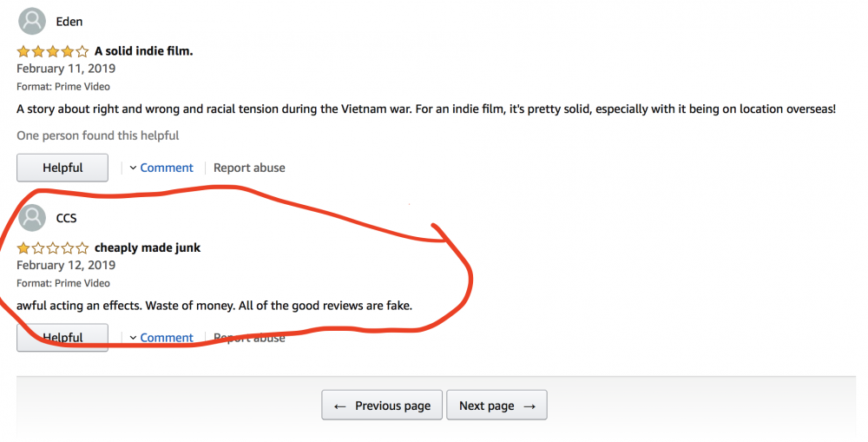This screenshot has width=868, height=442.
Task: Open reviewer name Eden's profile
Action: point(69,22)
